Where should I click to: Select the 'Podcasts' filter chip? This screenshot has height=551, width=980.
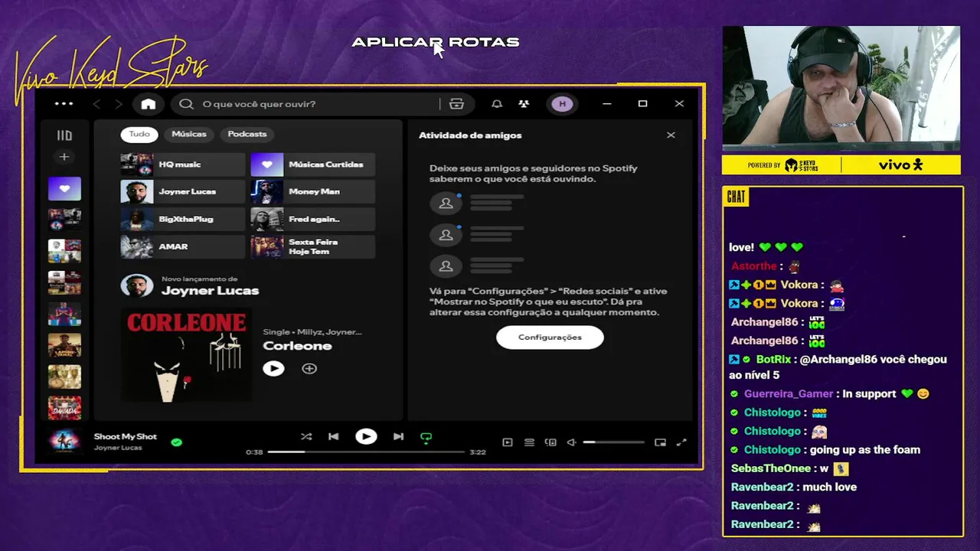click(x=247, y=134)
